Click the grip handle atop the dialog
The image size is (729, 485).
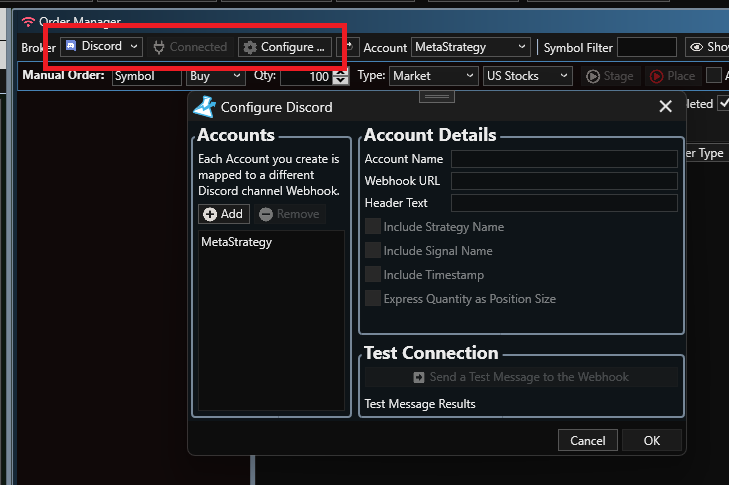pyautogui.click(x=437, y=97)
